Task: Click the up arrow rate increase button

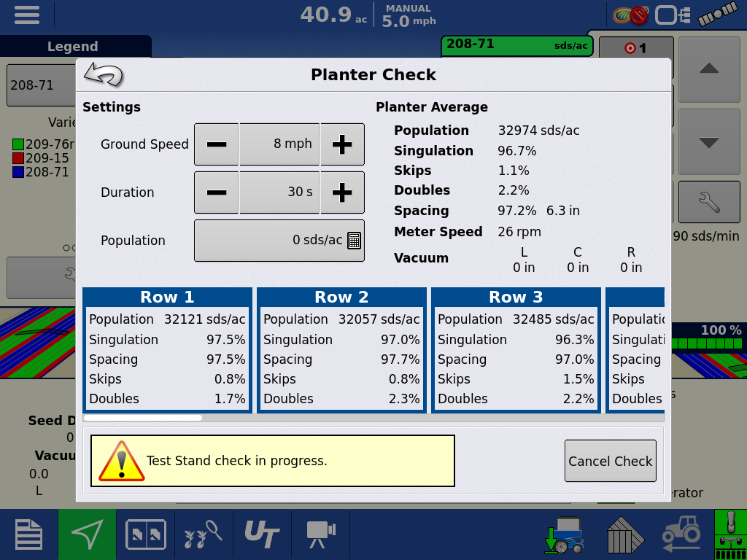Action: point(709,69)
